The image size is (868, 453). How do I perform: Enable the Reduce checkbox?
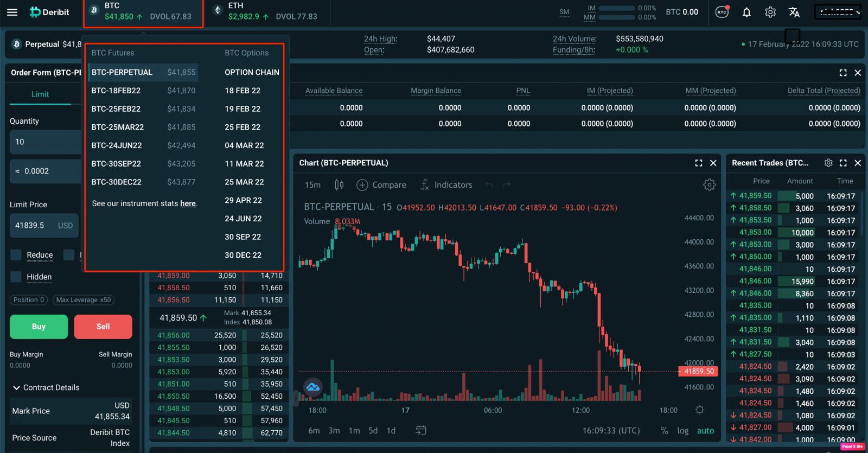(16, 255)
